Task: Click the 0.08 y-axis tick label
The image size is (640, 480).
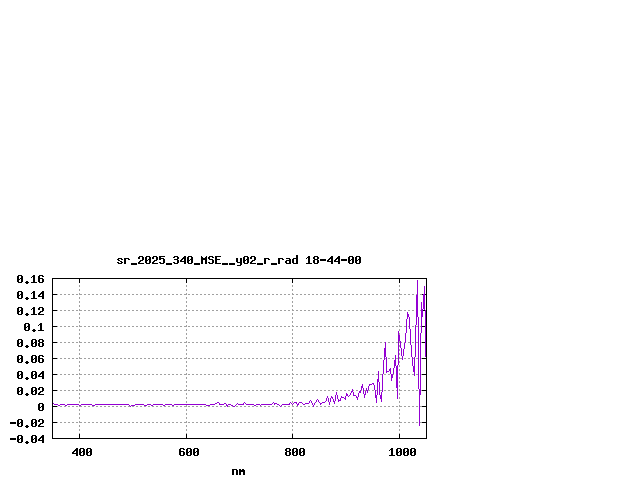Action: tap(30, 343)
